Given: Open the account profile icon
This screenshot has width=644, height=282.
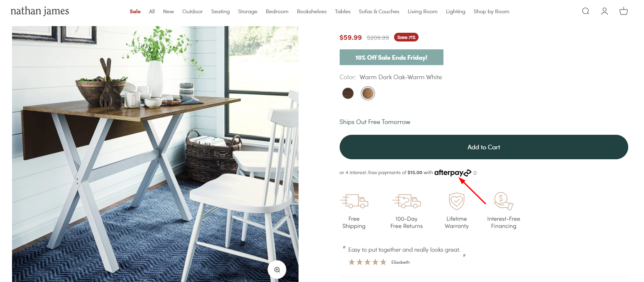Looking at the screenshot, I should [605, 11].
